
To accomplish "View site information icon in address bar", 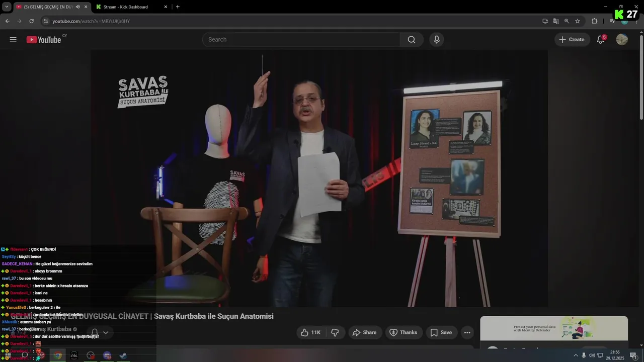I will (x=46, y=21).
